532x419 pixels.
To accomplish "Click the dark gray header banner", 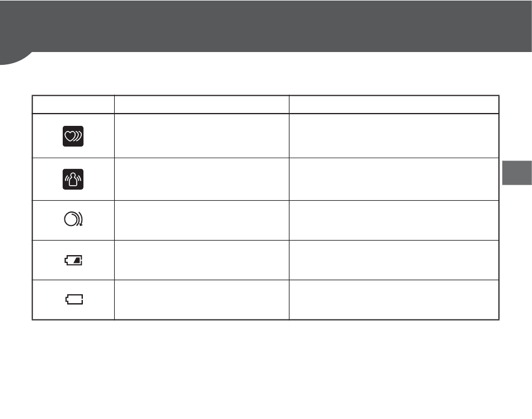I will click(x=266, y=26).
